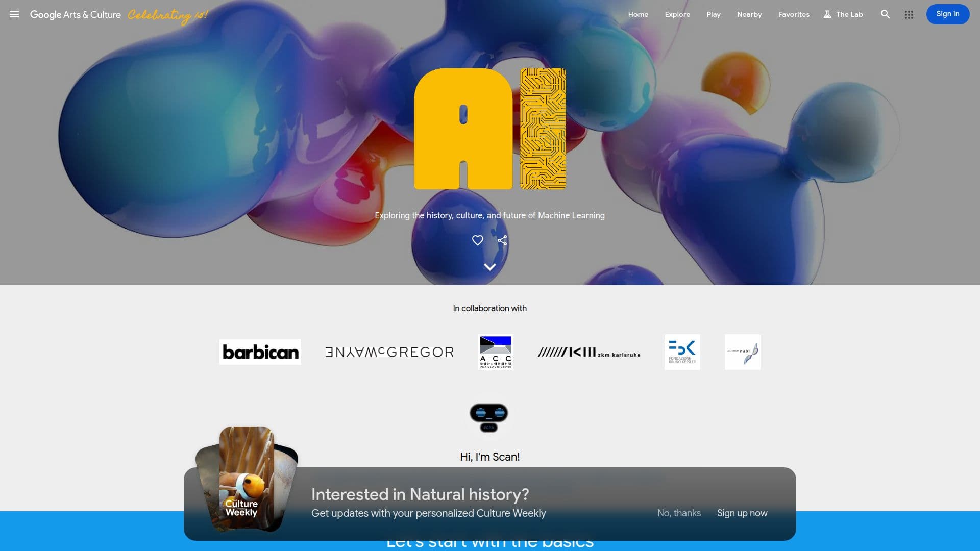Click the 'In collaboration with' text
Screen dimensions: 980x551
[489, 308]
